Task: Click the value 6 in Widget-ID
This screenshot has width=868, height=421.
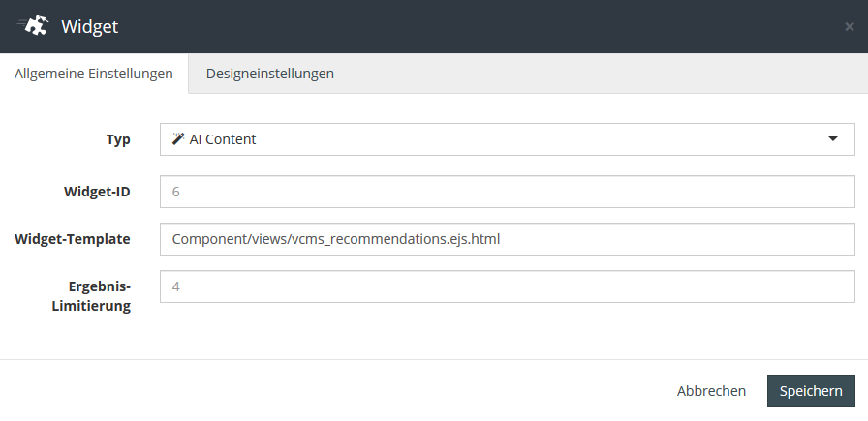Action: 175,192
